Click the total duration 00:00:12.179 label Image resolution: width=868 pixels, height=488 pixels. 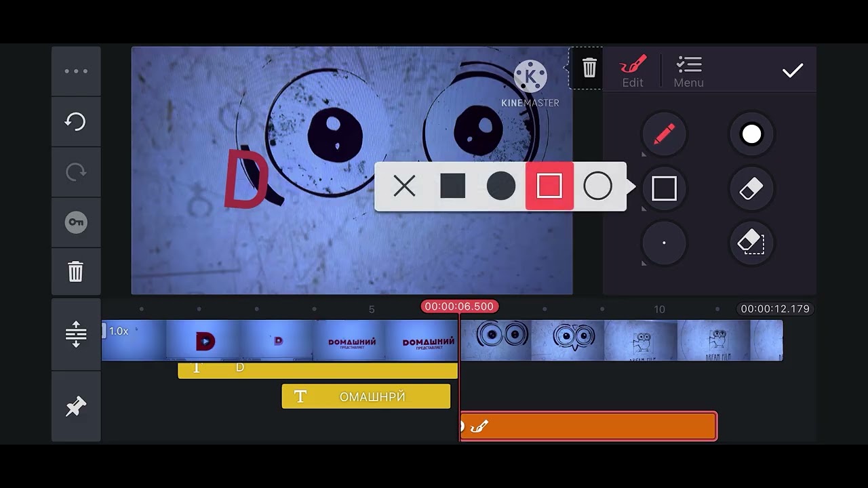click(775, 308)
